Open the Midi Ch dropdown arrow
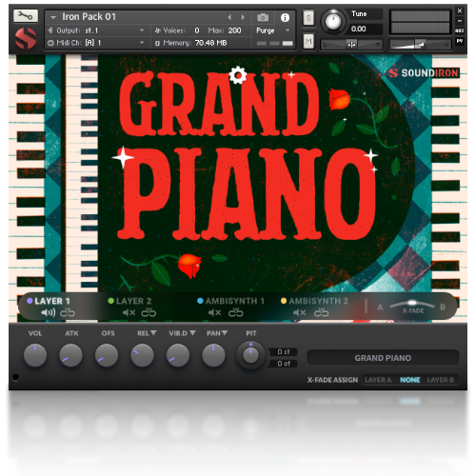The height and width of the screenshot is (476, 476). pyautogui.click(x=142, y=43)
